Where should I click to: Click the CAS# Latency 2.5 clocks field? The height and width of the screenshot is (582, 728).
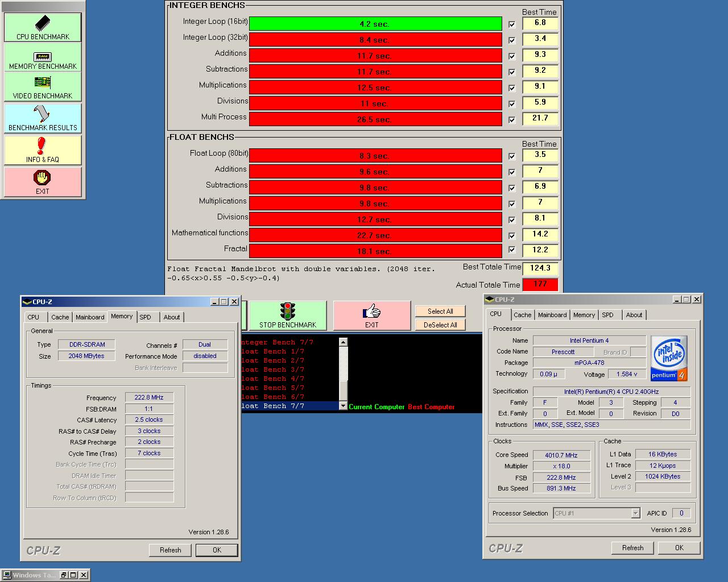pos(149,420)
